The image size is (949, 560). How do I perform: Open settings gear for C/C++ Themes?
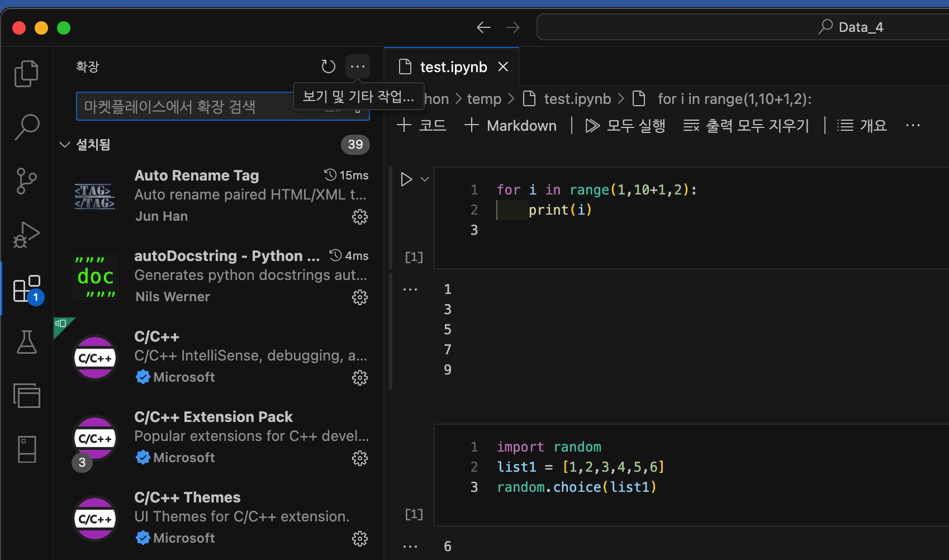click(360, 539)
